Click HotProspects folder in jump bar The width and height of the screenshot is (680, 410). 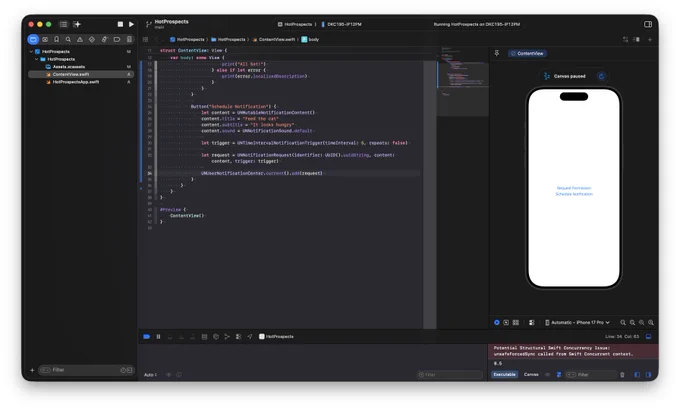[x=228, y=39]
